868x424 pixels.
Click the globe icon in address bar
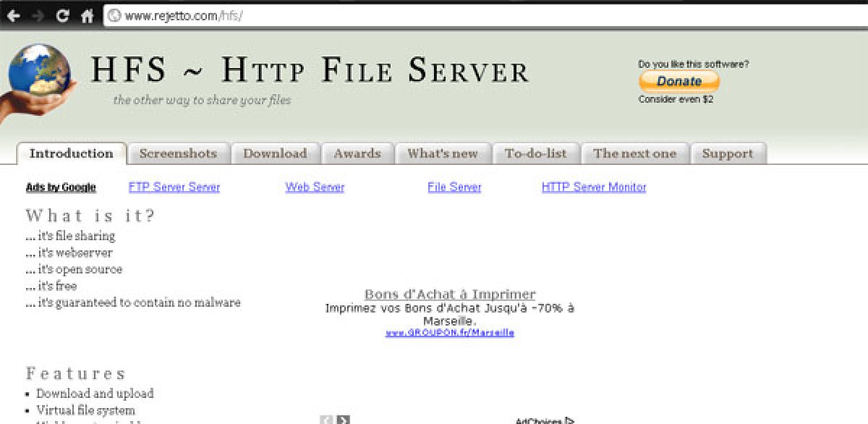(114, 15)
